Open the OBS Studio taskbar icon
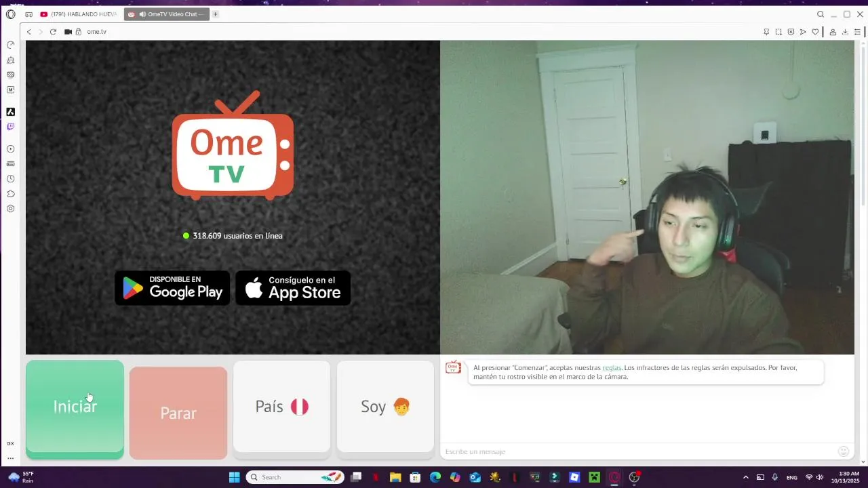Viewport: 868px width, 488px height. pos(635,477)
